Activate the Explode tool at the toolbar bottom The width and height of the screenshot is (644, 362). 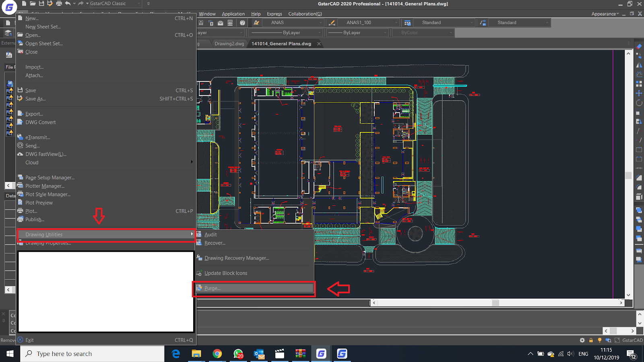click(639, 196)
